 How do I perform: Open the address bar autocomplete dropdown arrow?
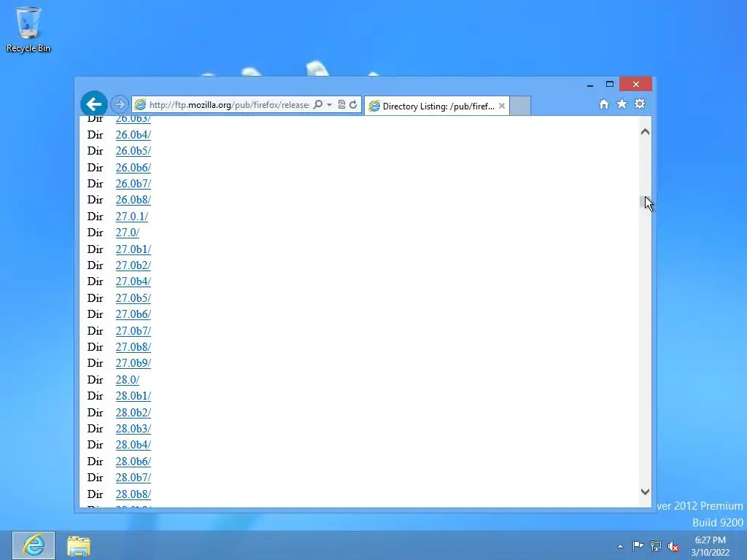click(329, 104)
